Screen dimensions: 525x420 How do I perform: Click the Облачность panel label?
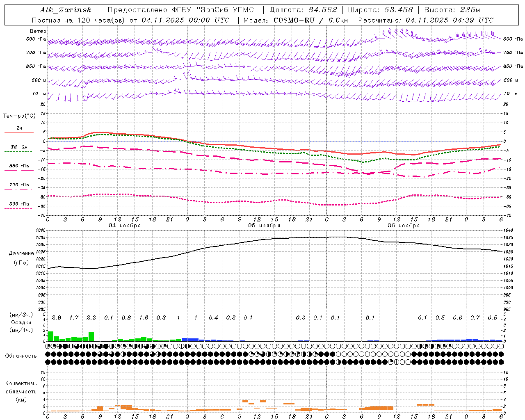pyautogui.click(x=21, y=356)
